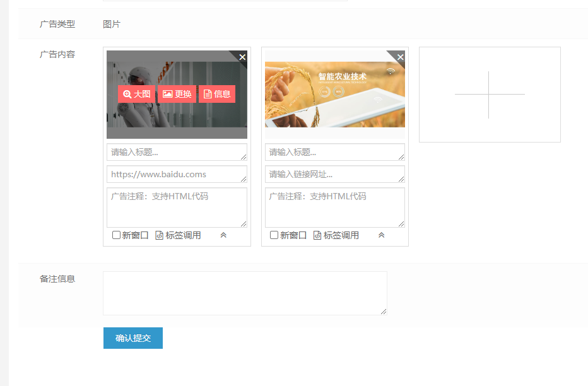
Task: Focus the 备注信息 remarks textarea
Action: pyautogui.click(x=245, y=293)
